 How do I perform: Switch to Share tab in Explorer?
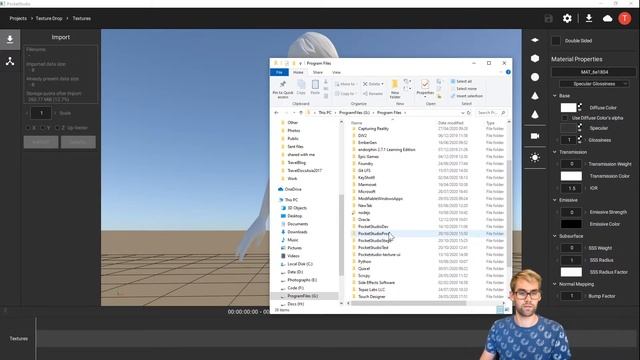pos(318,72)
